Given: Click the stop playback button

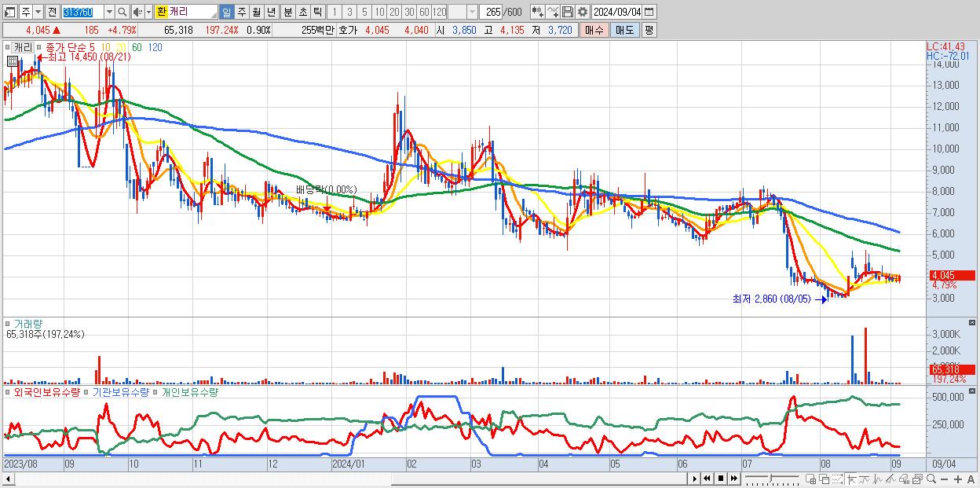Looking at the screenshot, I should (x=720, y=479).
